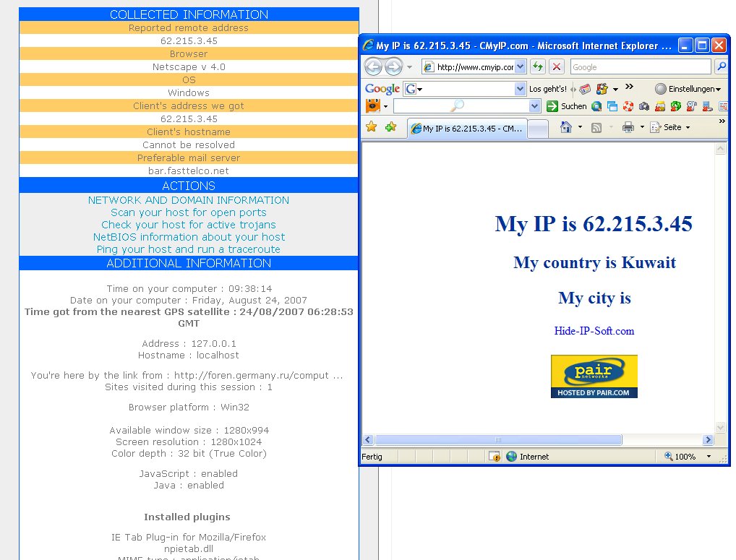This screenshot has width=736, height=560.
Task: Click the Google toolbar news card icon
Action: (585, 89)
